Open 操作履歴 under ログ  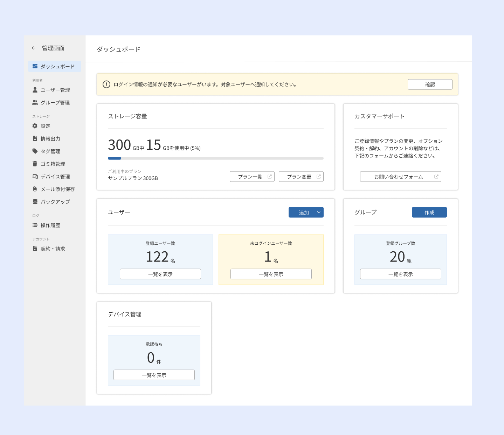tap(55, 225)
